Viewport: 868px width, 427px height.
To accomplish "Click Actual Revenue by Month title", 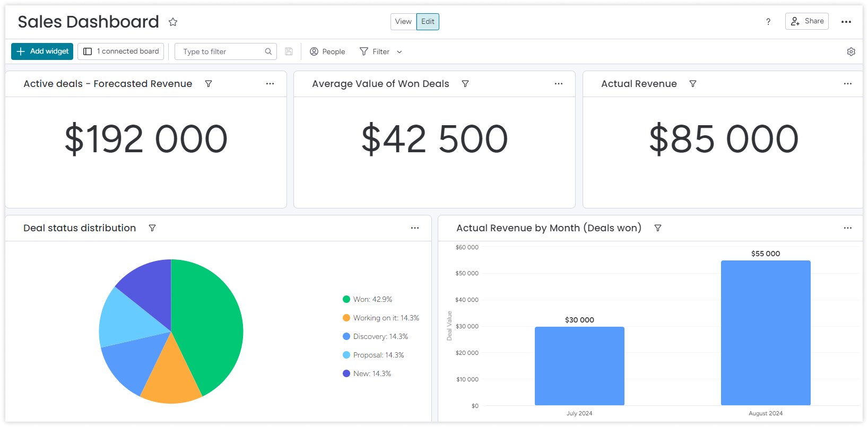I will point(549,228).
